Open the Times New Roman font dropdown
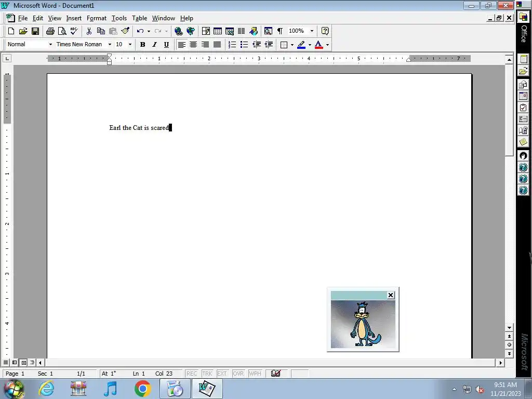 pos(110,45)
